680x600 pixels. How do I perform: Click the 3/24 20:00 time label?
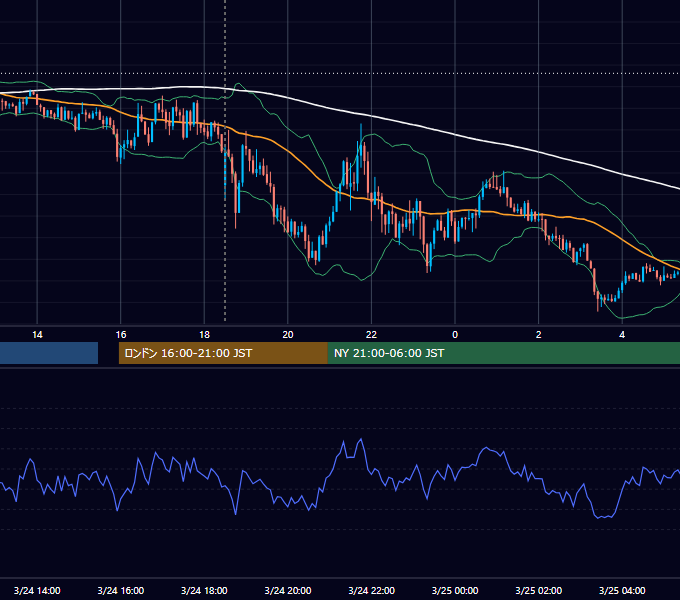coord(288,590)
